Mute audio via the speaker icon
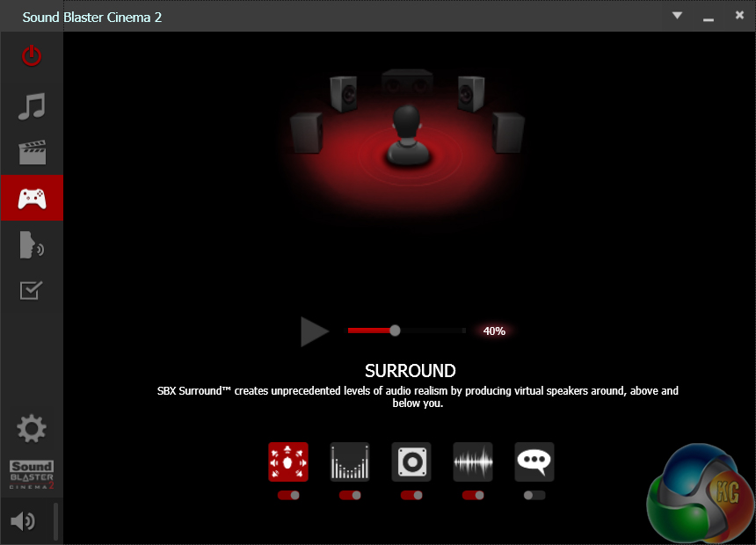The height and width of the screenshot is (545, 756). (23, 521)
